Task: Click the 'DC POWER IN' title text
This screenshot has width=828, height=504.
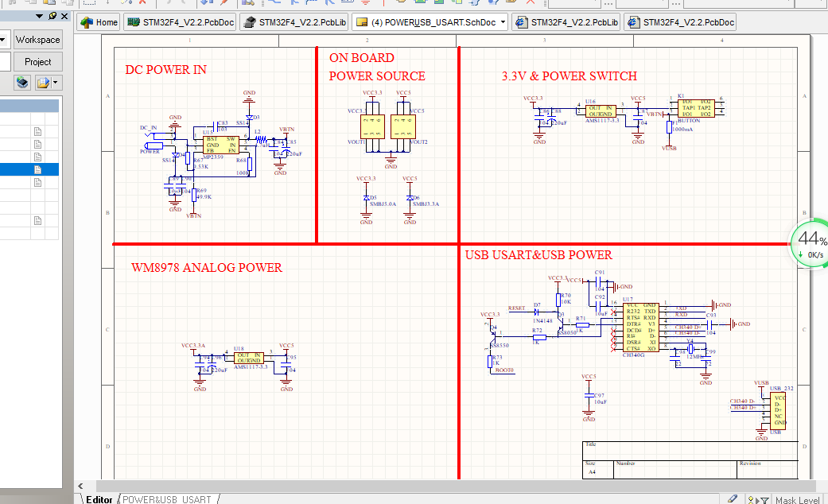Action: pyautogui.click(x=165, y=70)
